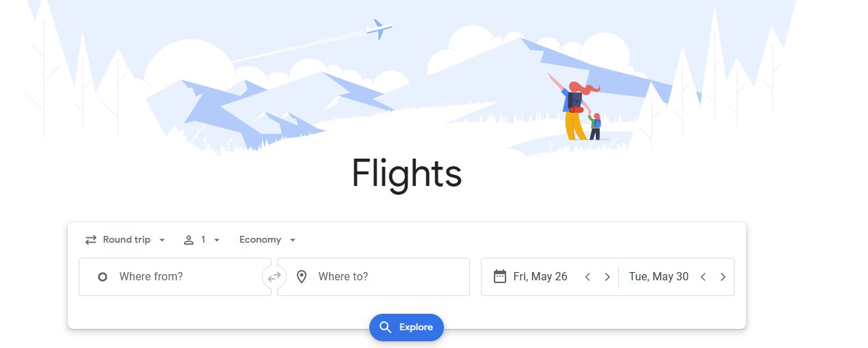Click the swap origin and destination icon

pos(274,277)
